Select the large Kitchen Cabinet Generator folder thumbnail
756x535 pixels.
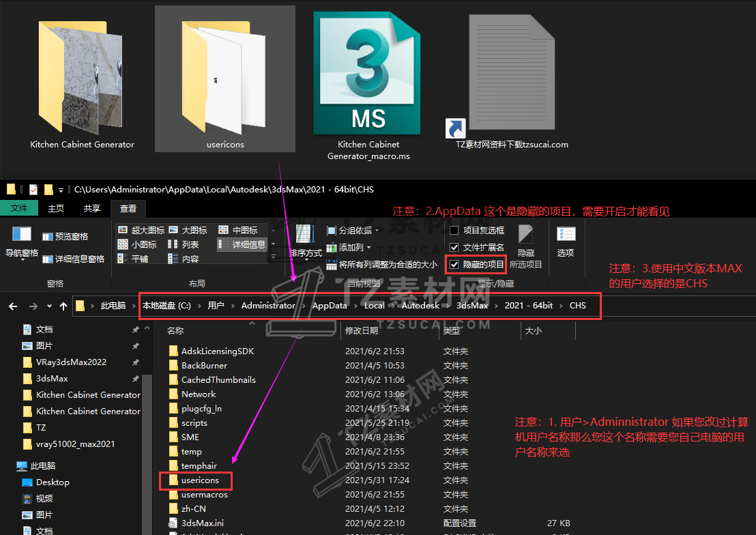[x=81, y=77]
